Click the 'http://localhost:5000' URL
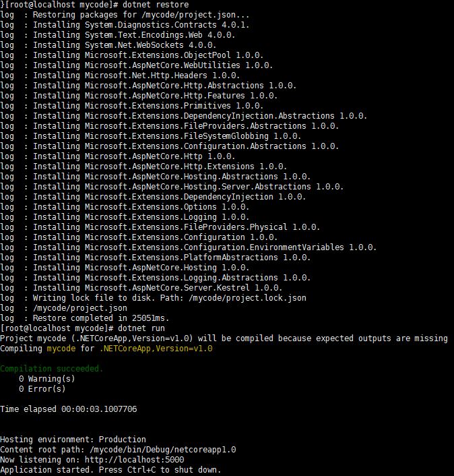Screen dimensions: 454x476 click(134, 460)
